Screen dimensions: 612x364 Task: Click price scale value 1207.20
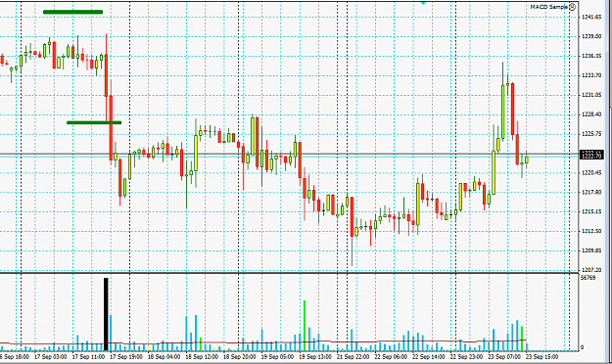click(x=591, y=270)
